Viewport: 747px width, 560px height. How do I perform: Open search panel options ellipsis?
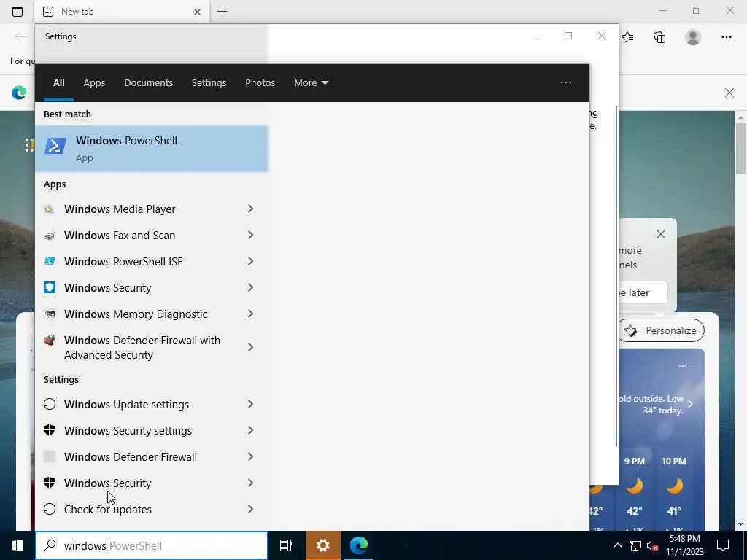coord(566,82)
